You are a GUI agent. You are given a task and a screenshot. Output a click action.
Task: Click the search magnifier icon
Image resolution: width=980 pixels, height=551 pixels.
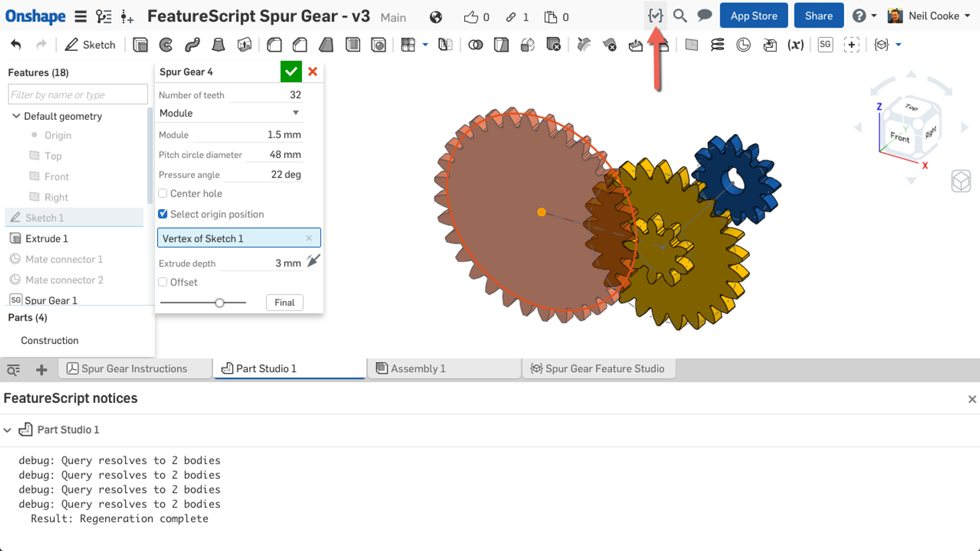coord(680,16)
